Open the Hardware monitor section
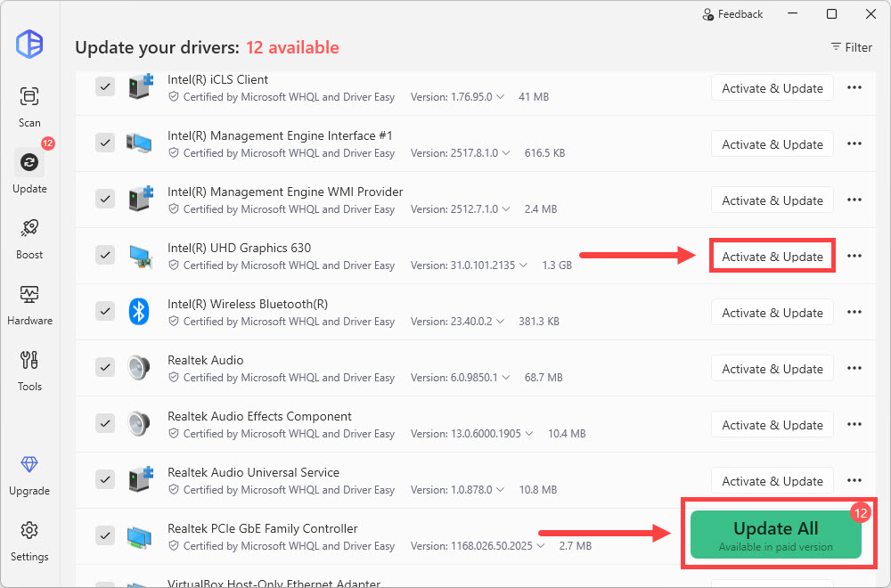This screenshot has height=588, width=891. [x=29, y=304]
